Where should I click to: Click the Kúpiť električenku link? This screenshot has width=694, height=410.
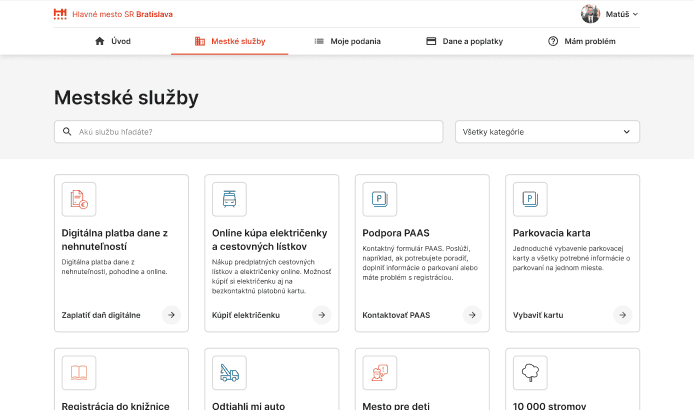tap(246, 315)
